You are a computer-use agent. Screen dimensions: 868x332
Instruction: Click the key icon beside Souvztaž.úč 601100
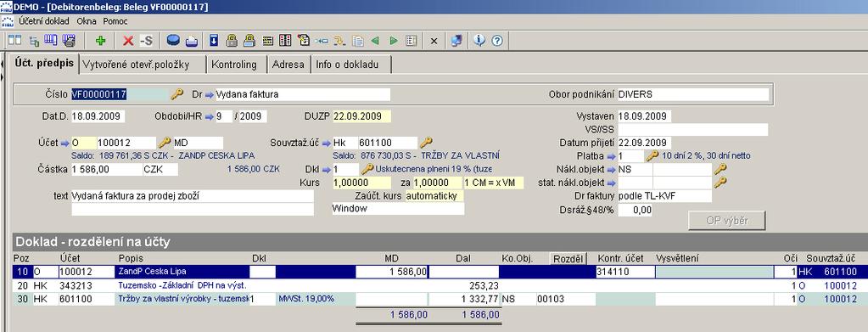pos(426,143)
